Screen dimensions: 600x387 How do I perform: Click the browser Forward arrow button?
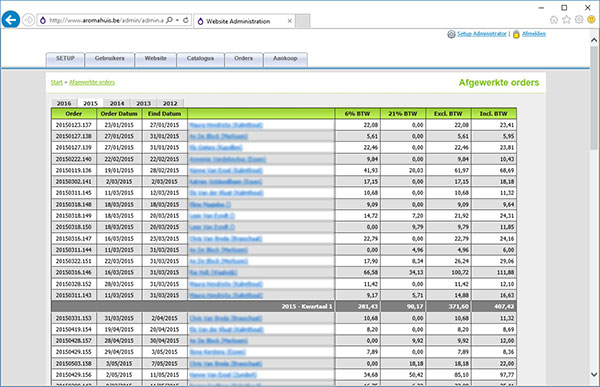click(x=29, y=20)
